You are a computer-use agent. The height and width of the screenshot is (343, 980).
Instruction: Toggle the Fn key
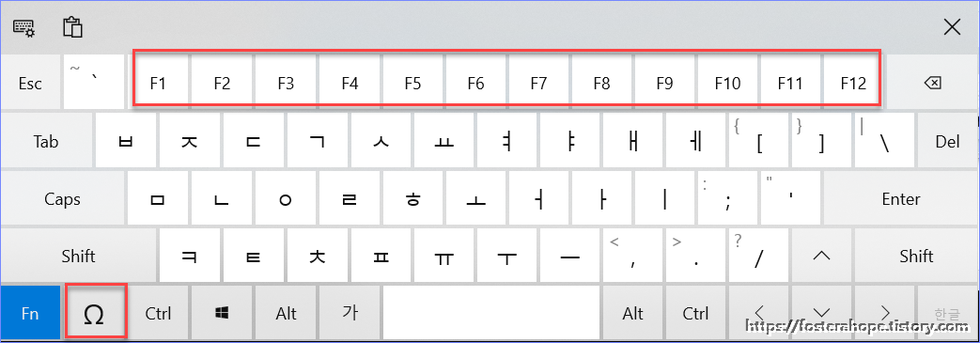coord(30,313)
